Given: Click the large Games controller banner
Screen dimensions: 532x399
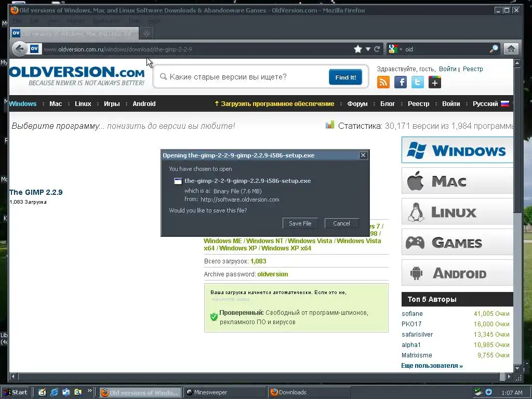Looking at the screenshot, I should coord(457,242).
